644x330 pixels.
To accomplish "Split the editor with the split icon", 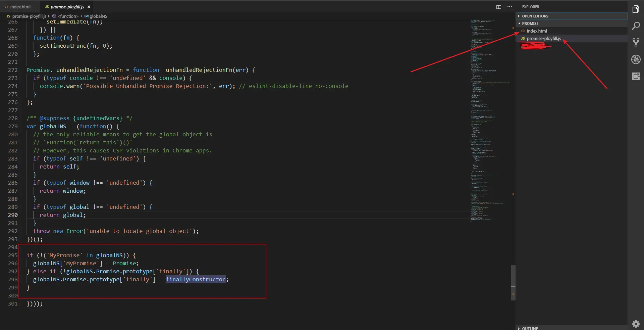I will coord(499,7).
